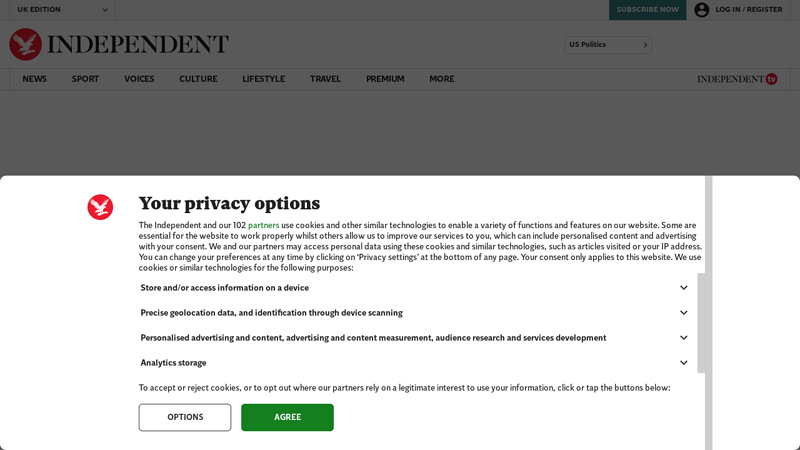Open the Sport menu
Image resolution: width=800 pixels, height=450 pixels.
click(85, 79)
